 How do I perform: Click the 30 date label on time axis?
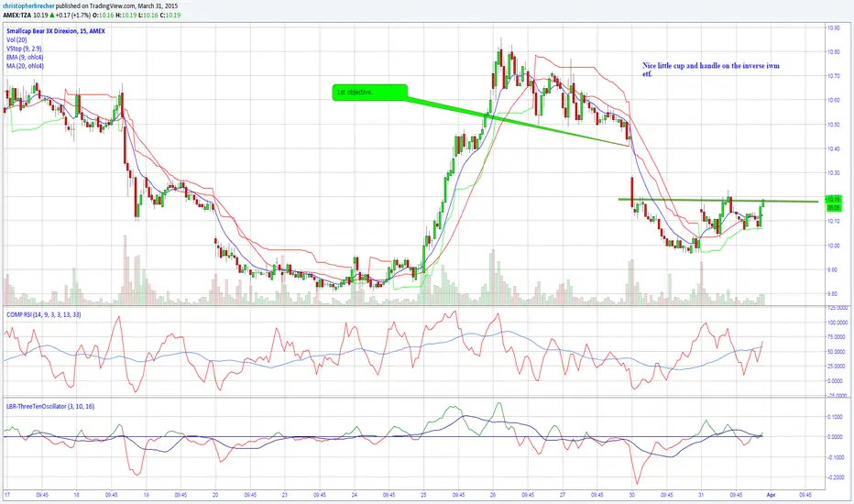[631, 495]
